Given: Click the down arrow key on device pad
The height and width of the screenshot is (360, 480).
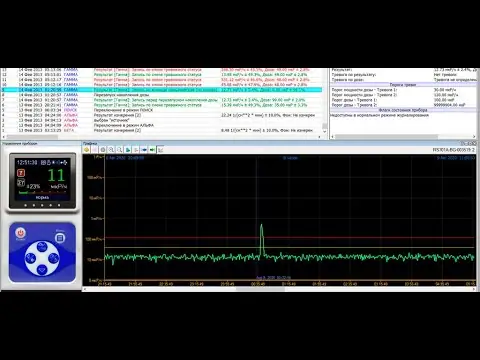Looking at the screenshot, I should point(42,269).
